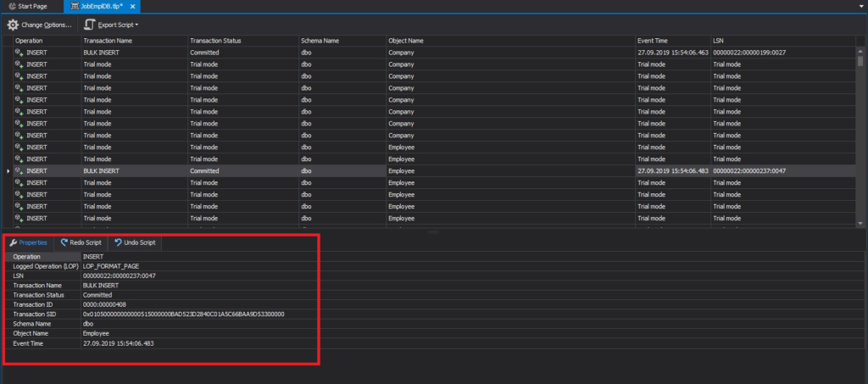Image resolution: width=868 pixels, height=384 pixels.
Task: Switch to the Redo Script tab
Action: [x=81, y=242]
